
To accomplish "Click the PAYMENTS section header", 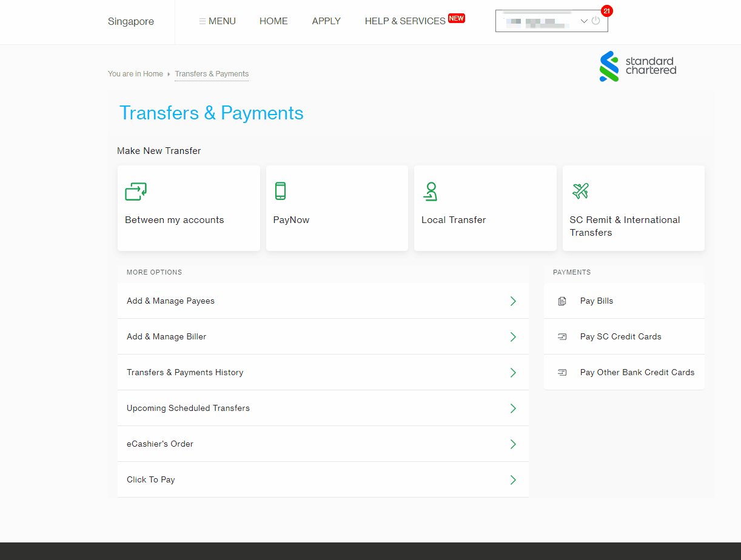I will [572, 273].
